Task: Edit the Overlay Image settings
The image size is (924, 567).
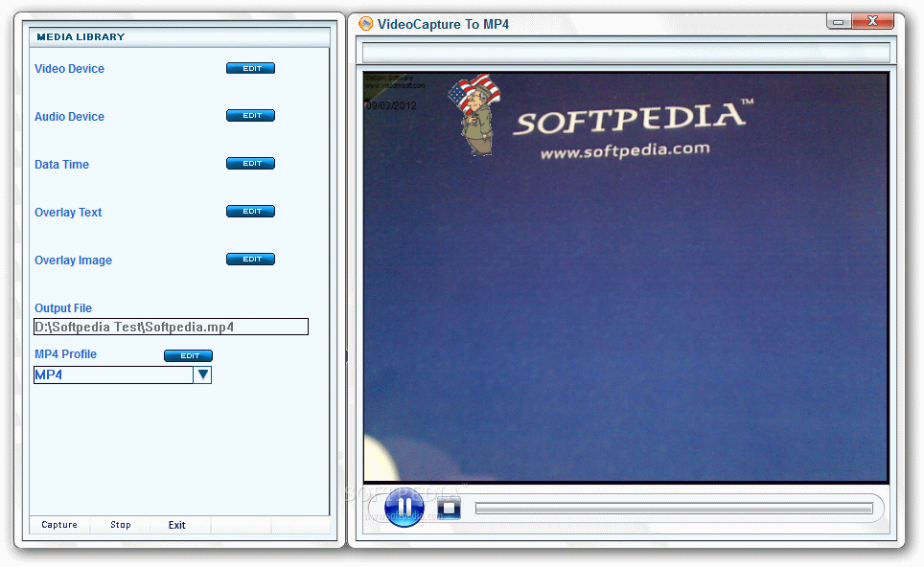Action: pyautogui.click(x=250, y=259)
